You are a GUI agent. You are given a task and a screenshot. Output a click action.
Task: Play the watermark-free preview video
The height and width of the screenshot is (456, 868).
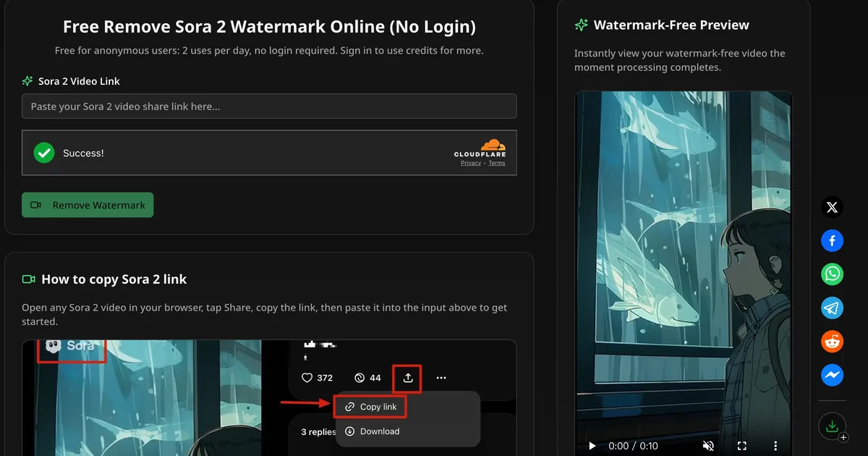click(592, 446)
